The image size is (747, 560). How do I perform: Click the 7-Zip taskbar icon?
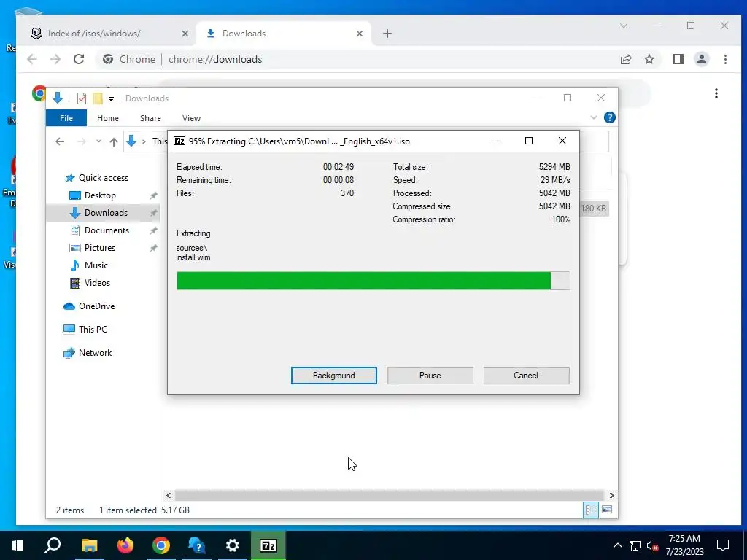[268, 545]
